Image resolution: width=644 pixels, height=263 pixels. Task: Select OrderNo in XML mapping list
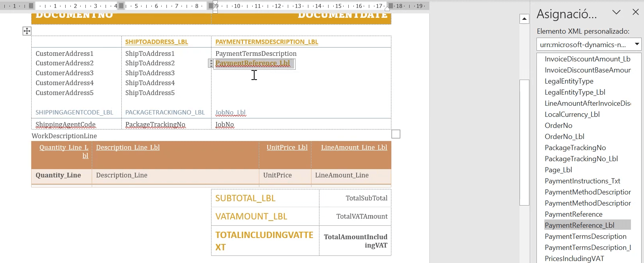coord(558,126)
